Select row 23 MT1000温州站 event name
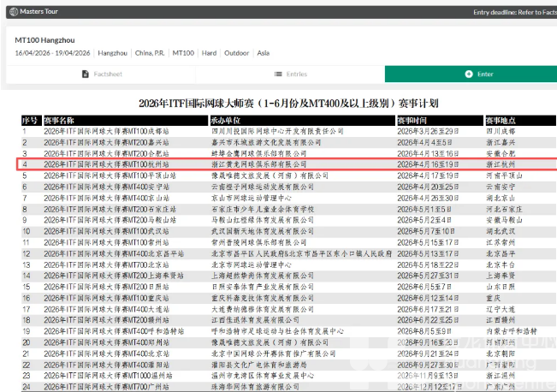The image size is (557, 392). (108, 376)
